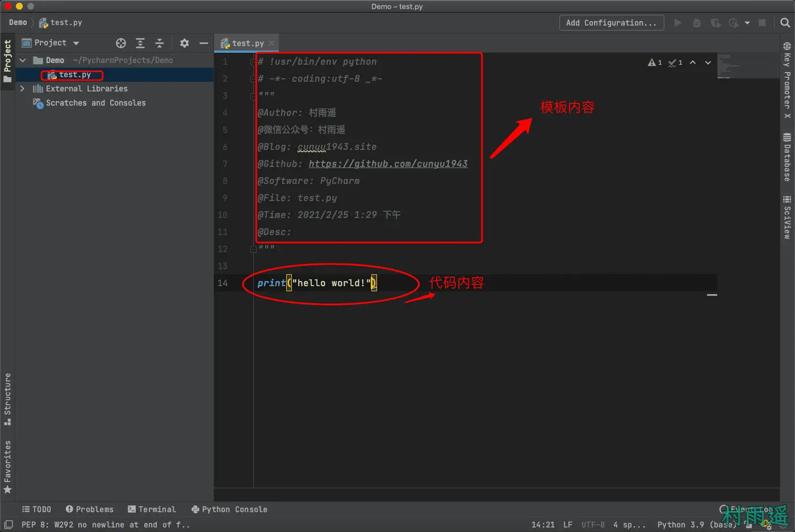
Task: Select test.py in the project tree
Action: pyautogui.click(x=74, y=75)
